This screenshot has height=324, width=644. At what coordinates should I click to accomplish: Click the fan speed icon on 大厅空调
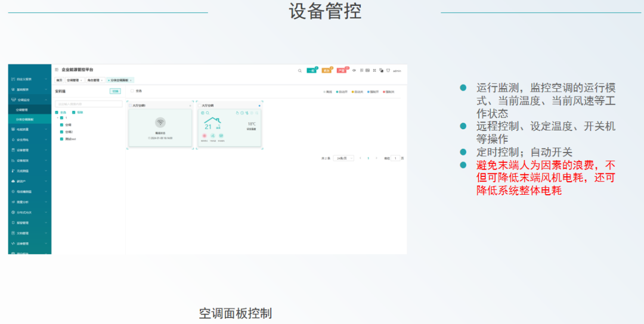[213, 136]
